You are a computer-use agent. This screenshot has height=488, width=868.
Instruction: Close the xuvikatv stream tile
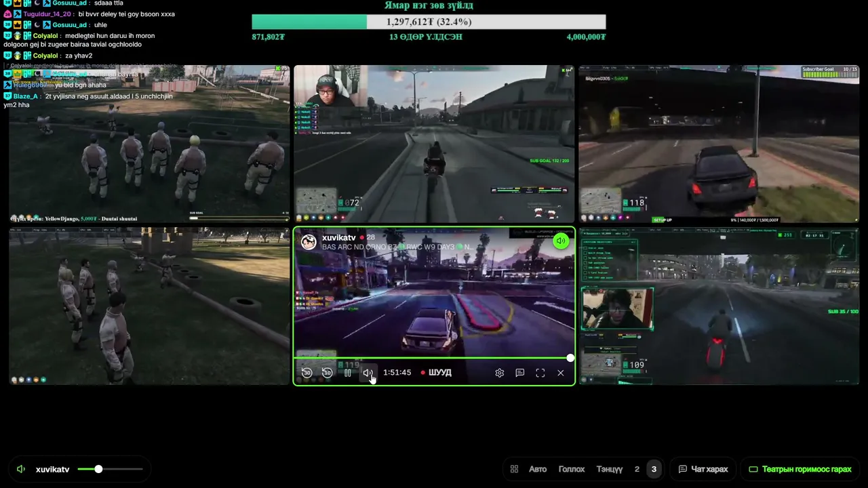561,373
